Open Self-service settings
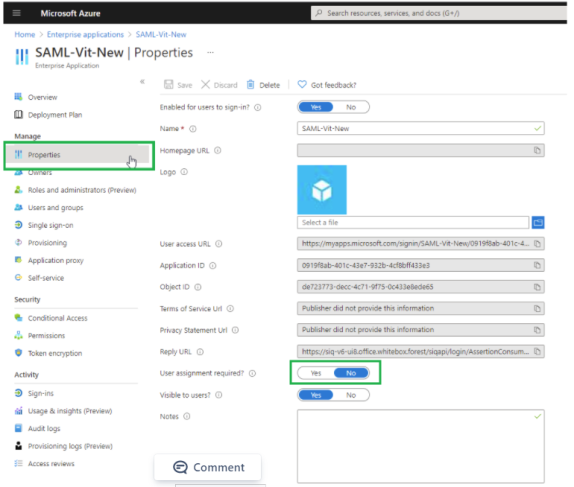Screen dimensions: 574x487 (39, 278)
